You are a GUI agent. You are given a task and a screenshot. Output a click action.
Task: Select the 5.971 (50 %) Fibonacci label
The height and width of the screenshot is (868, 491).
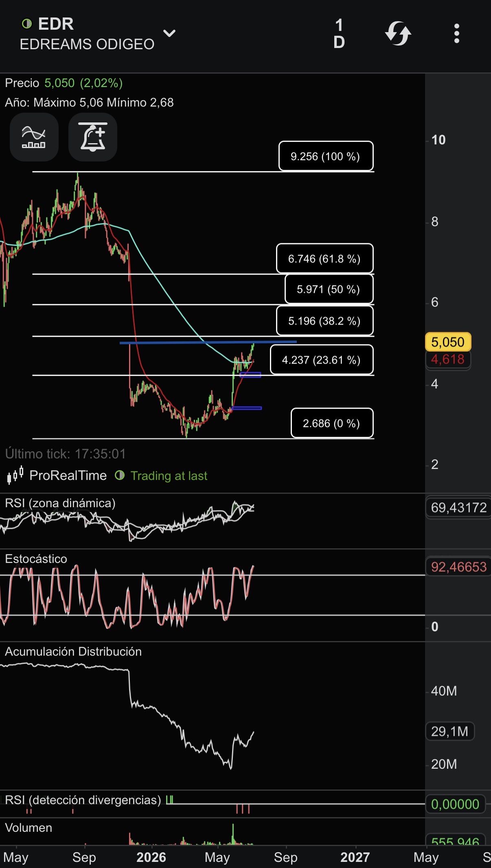[x=329, y=289]
